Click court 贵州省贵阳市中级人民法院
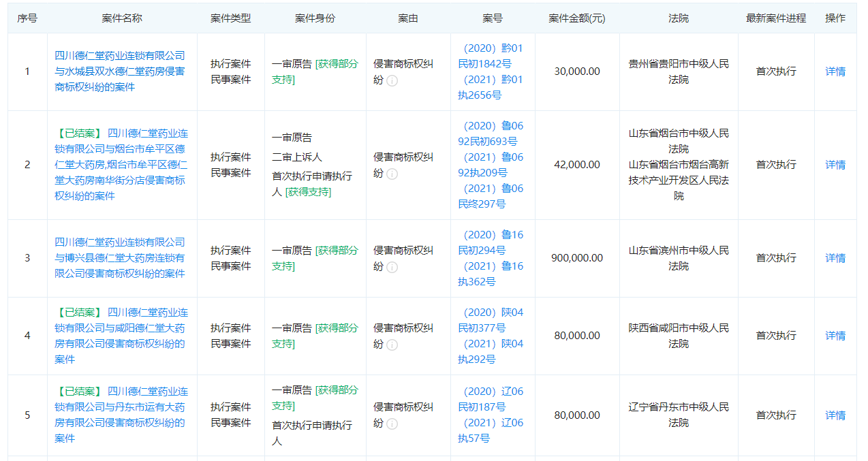868x461 pixels. click(x=679, y=71)
